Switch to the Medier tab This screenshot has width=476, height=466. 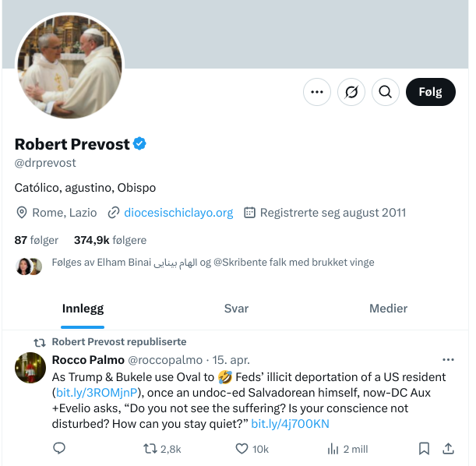pos(388,309)
